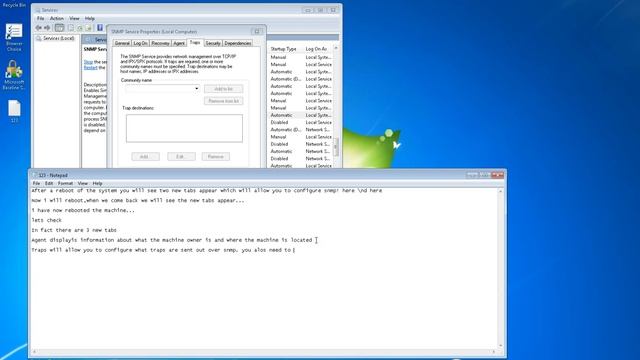
Task: Click the Startup Type column header
Action: 283,49
